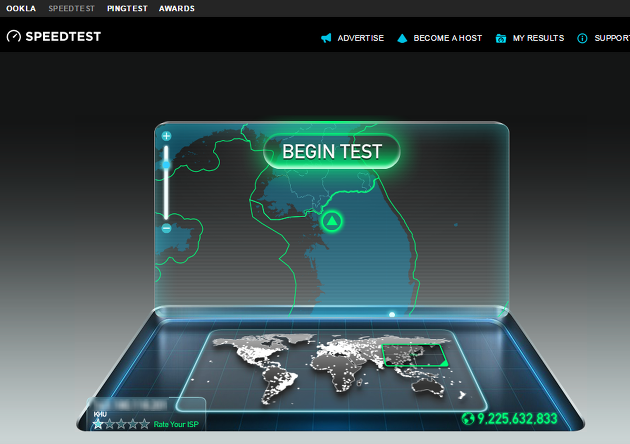
Task: Open the SUPPORT link
Action: (612, 38)
